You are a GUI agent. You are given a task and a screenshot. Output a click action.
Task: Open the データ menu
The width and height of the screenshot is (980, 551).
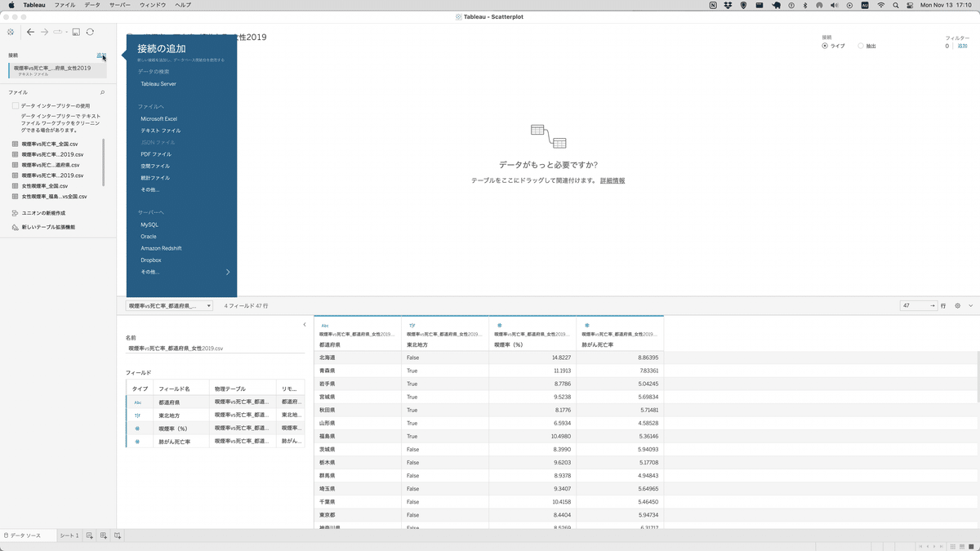point(92,5)
